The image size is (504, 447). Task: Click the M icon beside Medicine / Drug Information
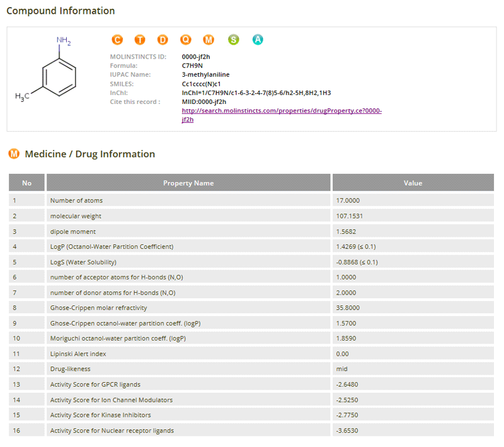(14, 154)
